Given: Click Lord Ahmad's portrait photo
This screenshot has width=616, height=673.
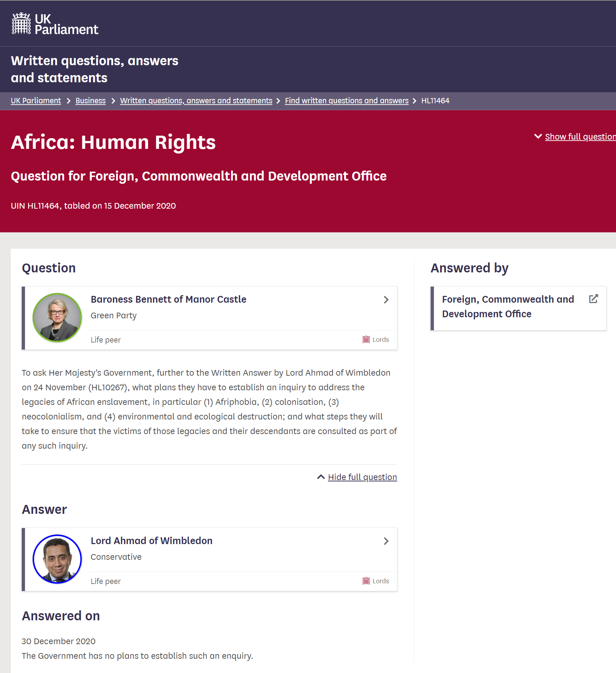Looking at the screenshot, I should tap(57, 559).
